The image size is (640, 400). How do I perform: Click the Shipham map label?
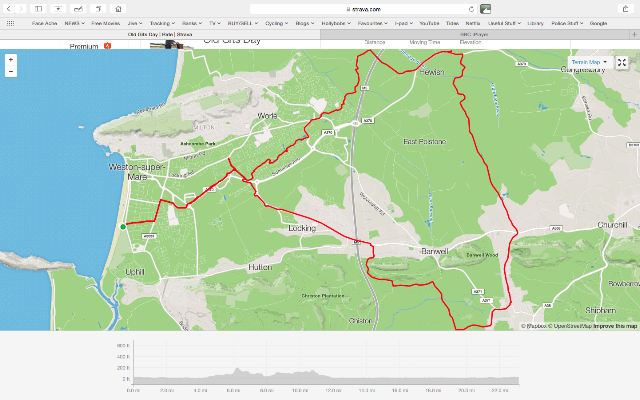coord(600,310)
